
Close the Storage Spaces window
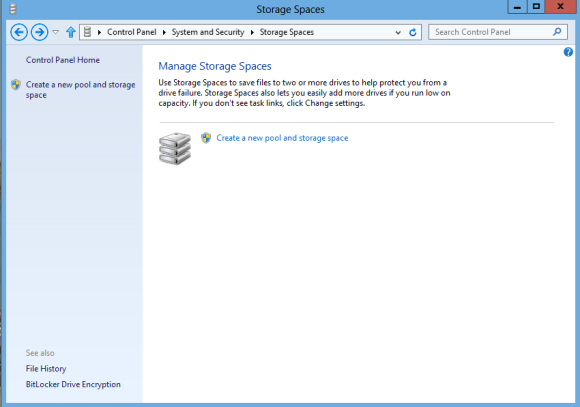[560, 7]
